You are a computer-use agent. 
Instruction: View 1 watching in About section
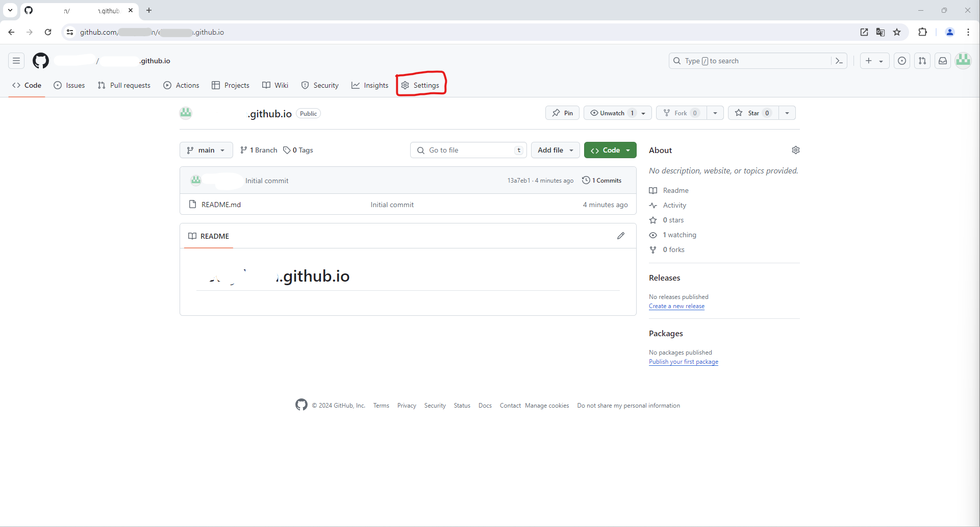tap(672, 235)
